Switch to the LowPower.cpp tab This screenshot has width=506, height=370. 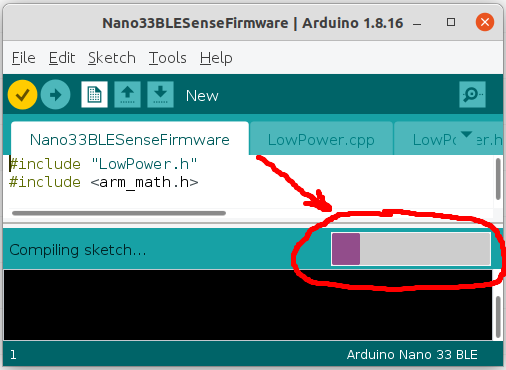[x=321, y=139]
